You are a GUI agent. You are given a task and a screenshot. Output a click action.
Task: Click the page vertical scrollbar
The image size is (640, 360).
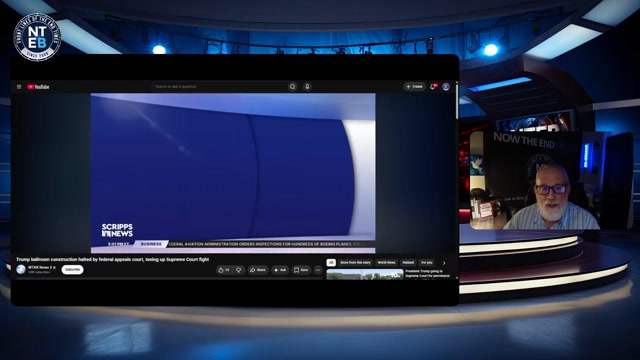point(457,100)
